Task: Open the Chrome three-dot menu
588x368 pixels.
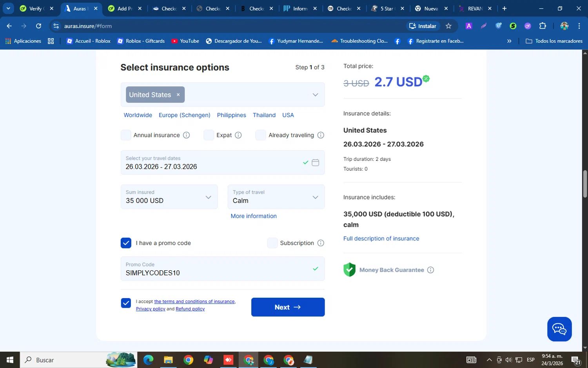Action: coord(579,26)
